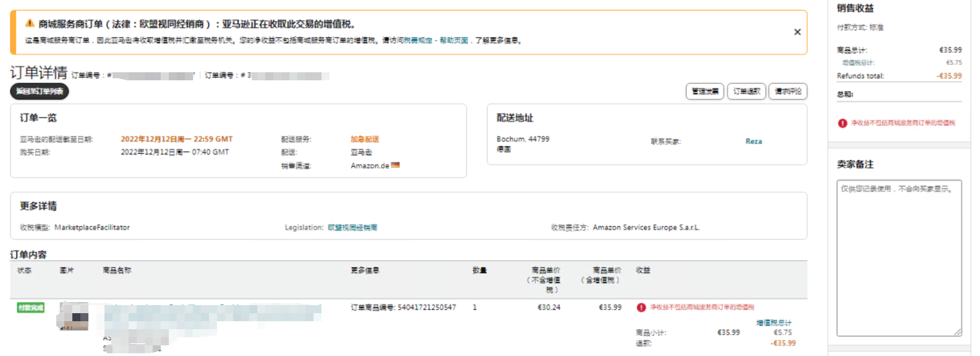This screenshot has width=980, height=356.
Task: Click the yellow warning triangle icon
Action: click(x=29, y=23)
